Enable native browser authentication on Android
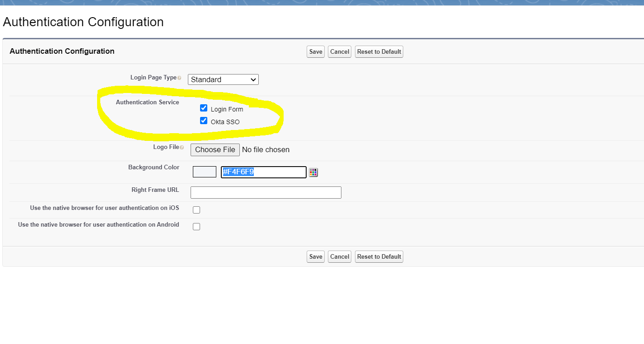The height and width of the screenshot is (344, 644). [196, 226]
